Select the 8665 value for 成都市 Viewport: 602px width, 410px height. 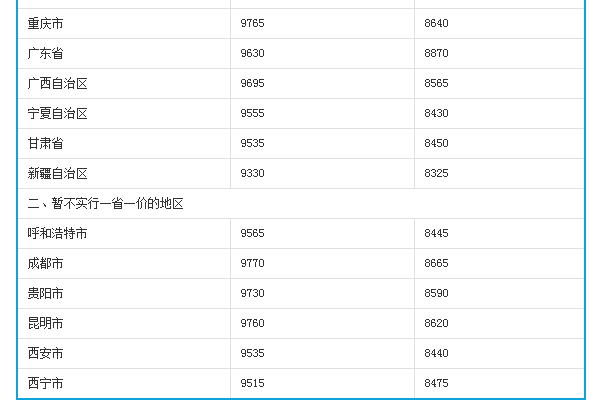(436, 263)
